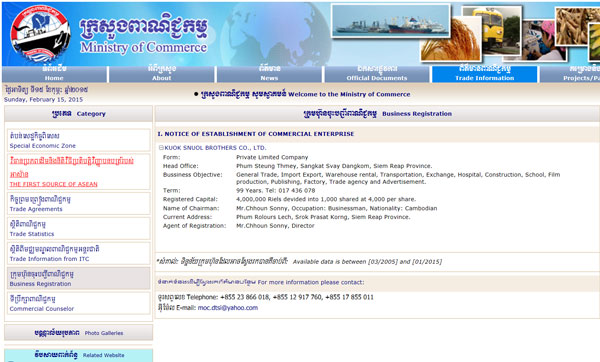Open the Projects navigation tab

[x=570, y=73]
